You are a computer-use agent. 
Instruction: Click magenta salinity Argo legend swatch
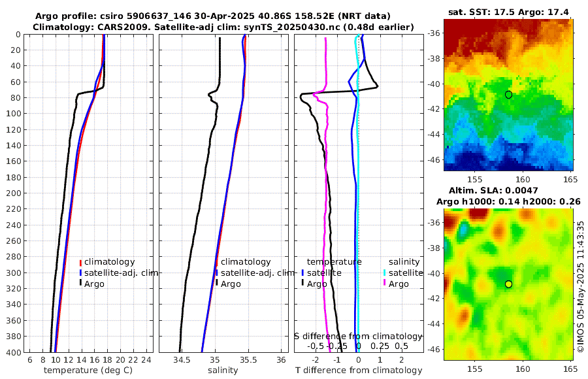(385, 284)
